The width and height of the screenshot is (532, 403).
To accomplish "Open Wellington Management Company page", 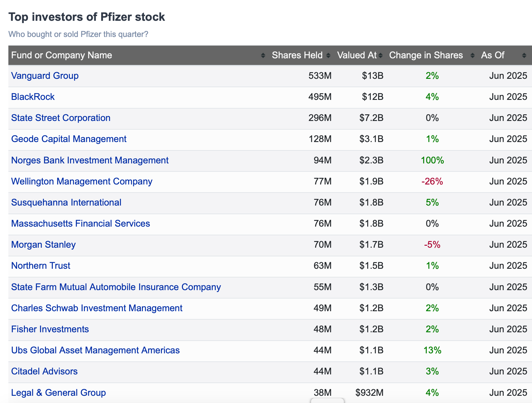I will coord(82,181).
